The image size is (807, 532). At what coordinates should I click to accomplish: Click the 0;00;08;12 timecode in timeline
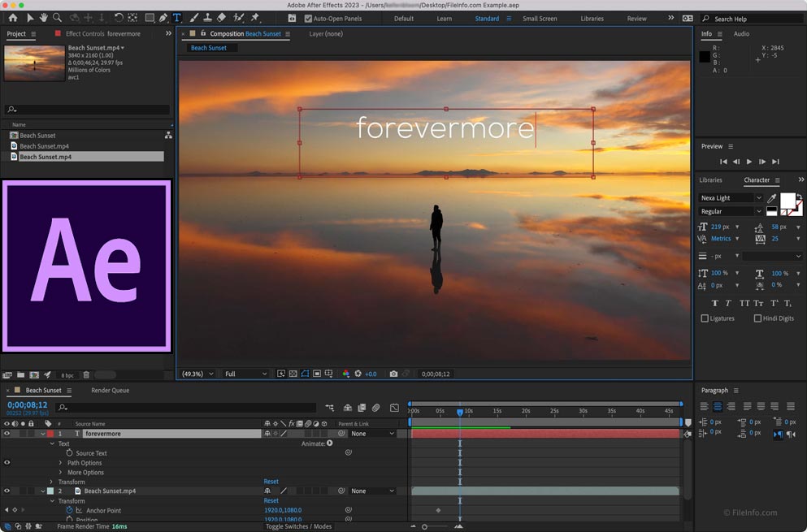(28, 405)
